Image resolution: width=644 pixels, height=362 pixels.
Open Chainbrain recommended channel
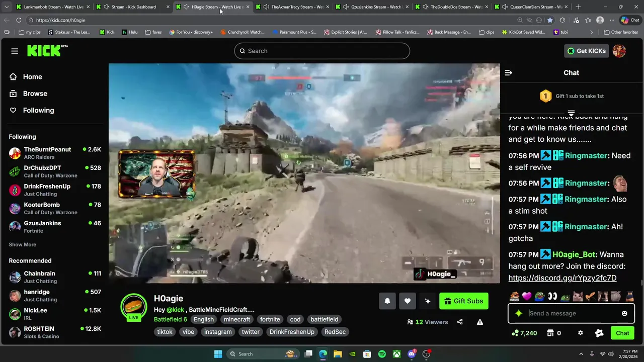tap(54, 277)
